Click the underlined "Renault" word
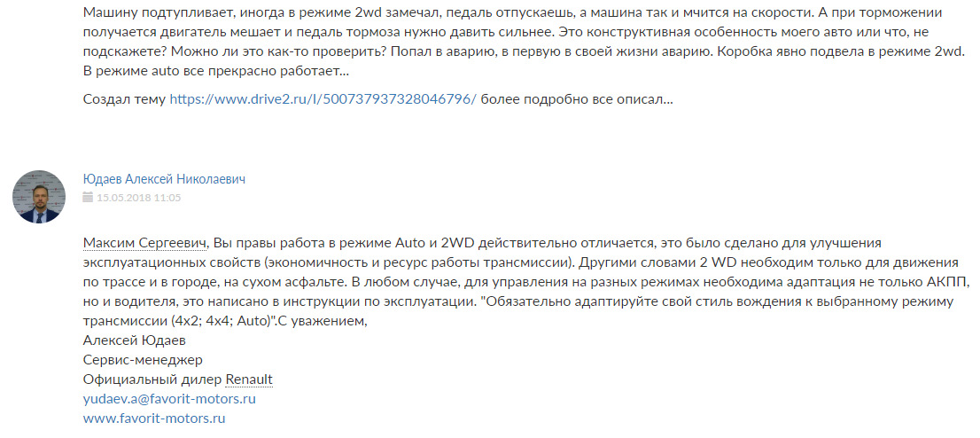 tap(249, 379)
